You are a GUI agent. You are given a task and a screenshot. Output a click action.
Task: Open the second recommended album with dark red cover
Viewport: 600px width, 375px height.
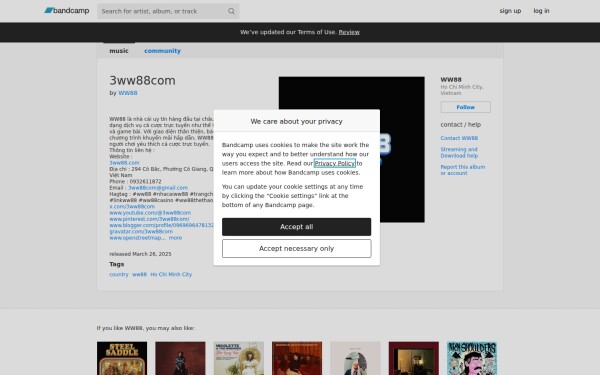pos(180,358)
